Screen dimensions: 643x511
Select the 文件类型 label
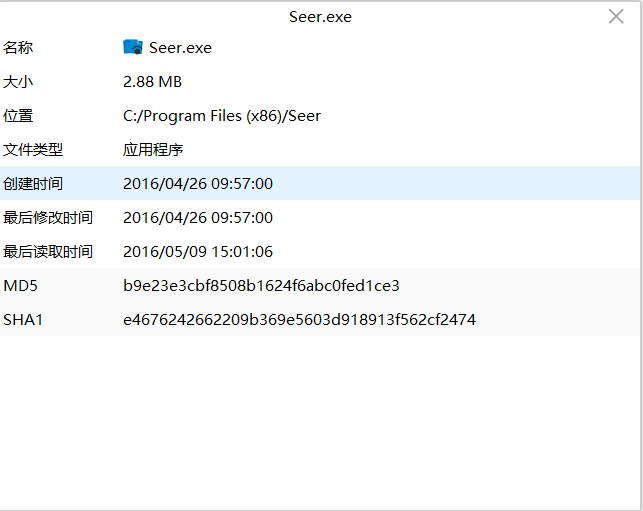[x=33, y=149]
